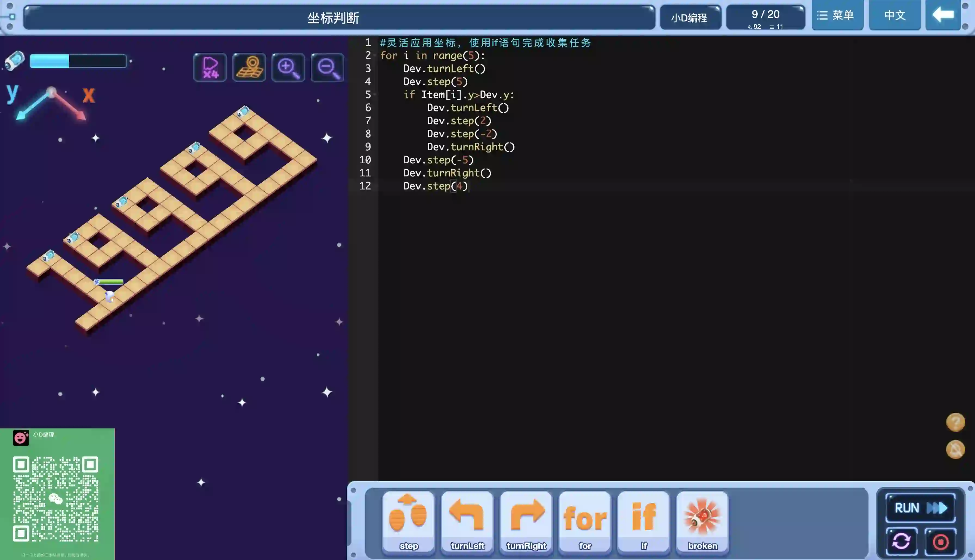This screenshot has height=560, width=975.
Task: Toggle the map grid location view
Action: [249, 68]
